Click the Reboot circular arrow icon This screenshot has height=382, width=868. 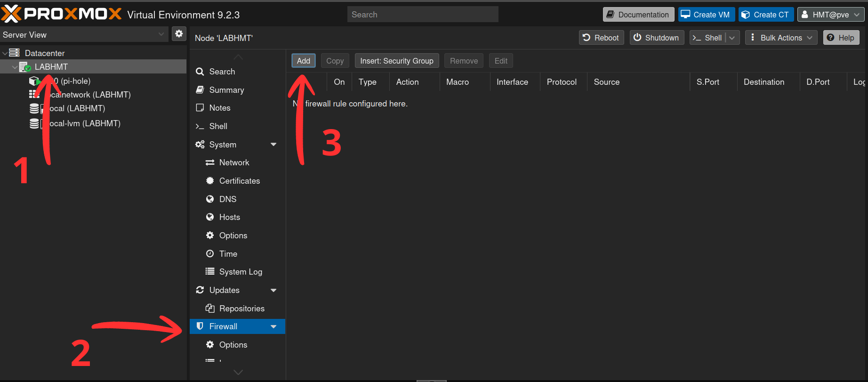coord(587,37)
